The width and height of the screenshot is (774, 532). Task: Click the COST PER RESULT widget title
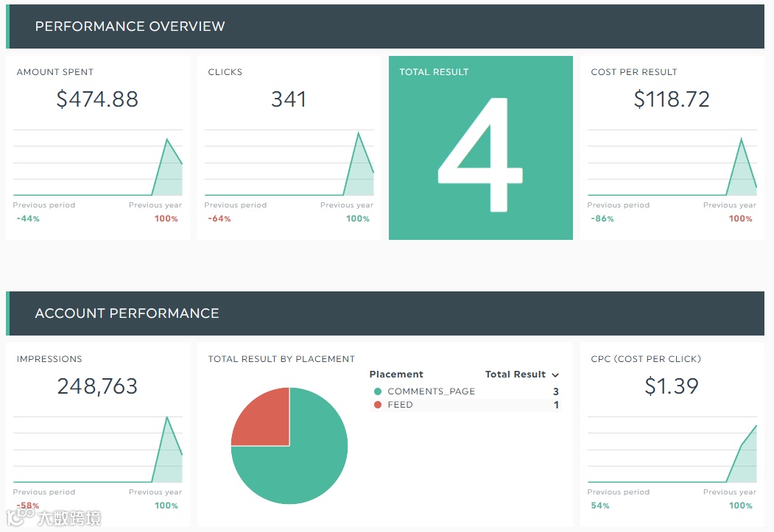click(634, 72)
